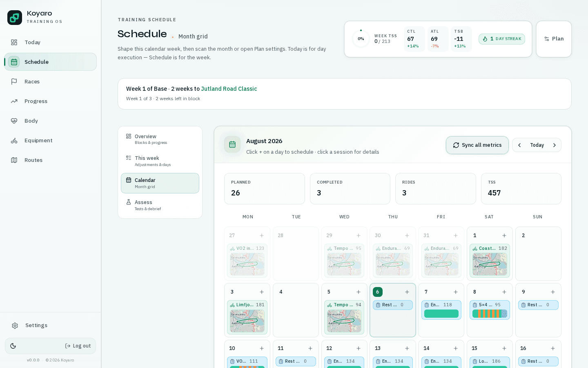
Task: Open Races via the flag icon
Action: [14, 81]
